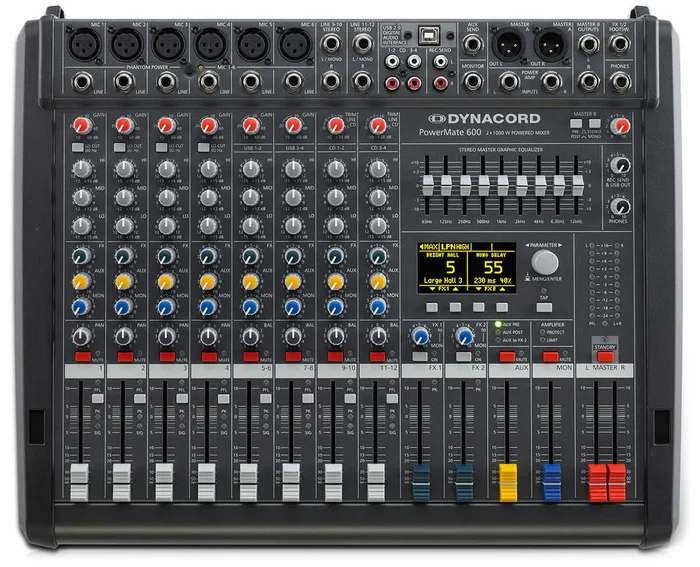Click the channel 1 LINE jack input
The image size is (700, 567).
click(83, 83)
